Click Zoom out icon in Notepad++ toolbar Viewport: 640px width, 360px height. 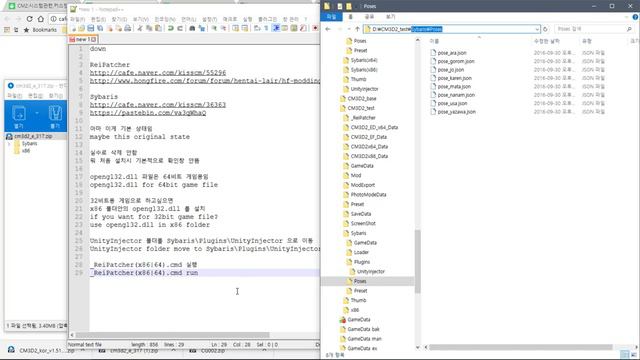tap(223, 28)
